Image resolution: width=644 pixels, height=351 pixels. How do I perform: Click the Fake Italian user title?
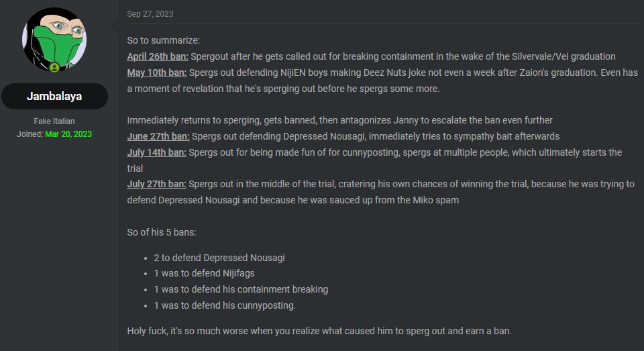[x=54, y=121]
